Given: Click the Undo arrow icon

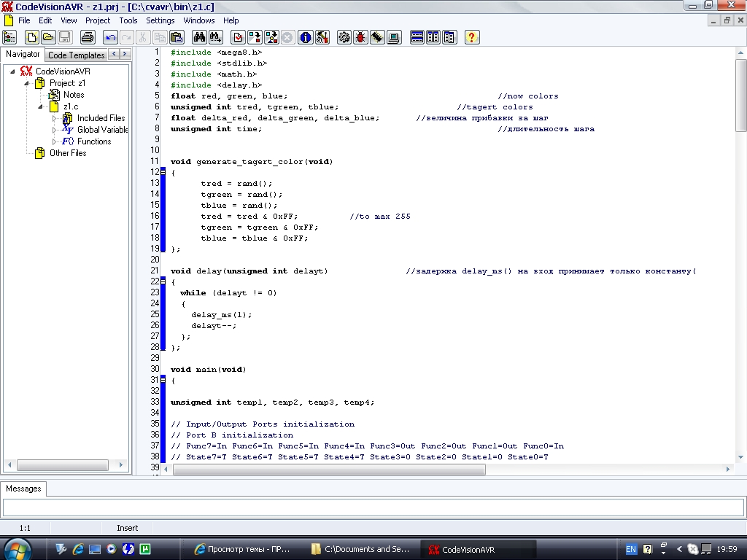Looking at the screenshot, I should pyautogui.click(x=110, y=37).
